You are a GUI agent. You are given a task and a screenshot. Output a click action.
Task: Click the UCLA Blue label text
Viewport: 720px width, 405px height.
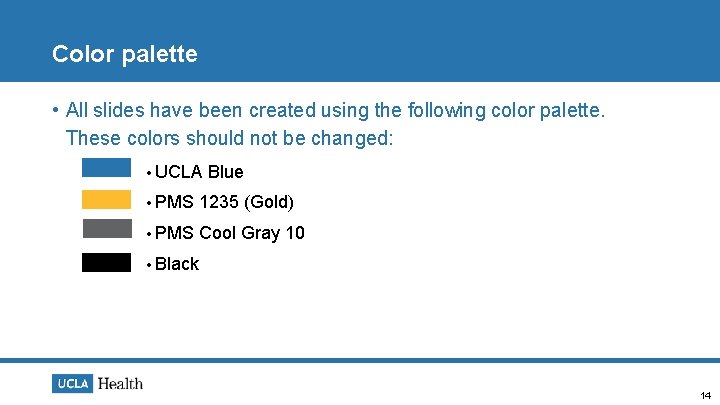point(199,172)
